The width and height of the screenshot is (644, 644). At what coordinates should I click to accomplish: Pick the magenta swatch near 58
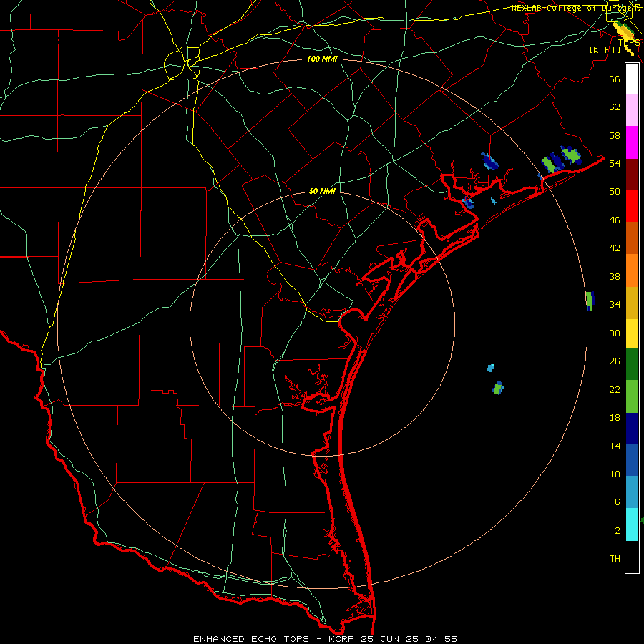pyautogui.click(x=632, y=142)
